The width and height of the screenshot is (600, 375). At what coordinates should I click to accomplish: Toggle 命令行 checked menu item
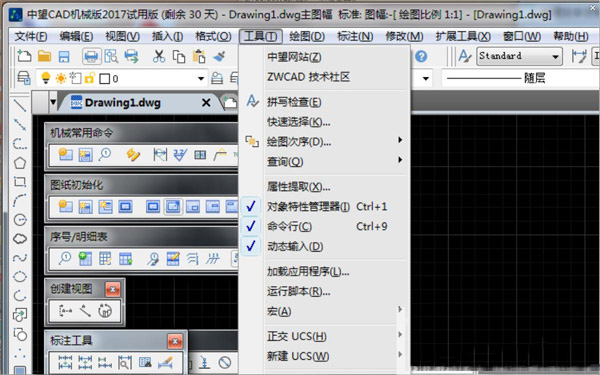[x=324, y=227]
